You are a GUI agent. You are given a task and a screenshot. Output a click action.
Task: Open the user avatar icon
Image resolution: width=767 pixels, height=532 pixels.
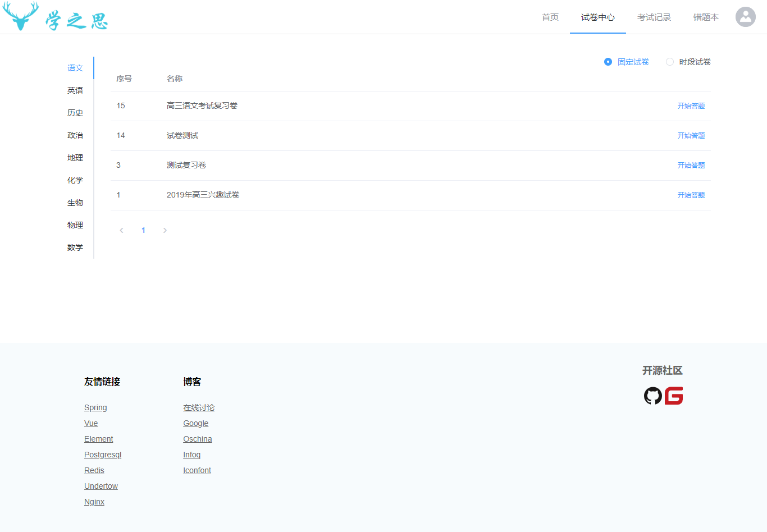(745, 17)
